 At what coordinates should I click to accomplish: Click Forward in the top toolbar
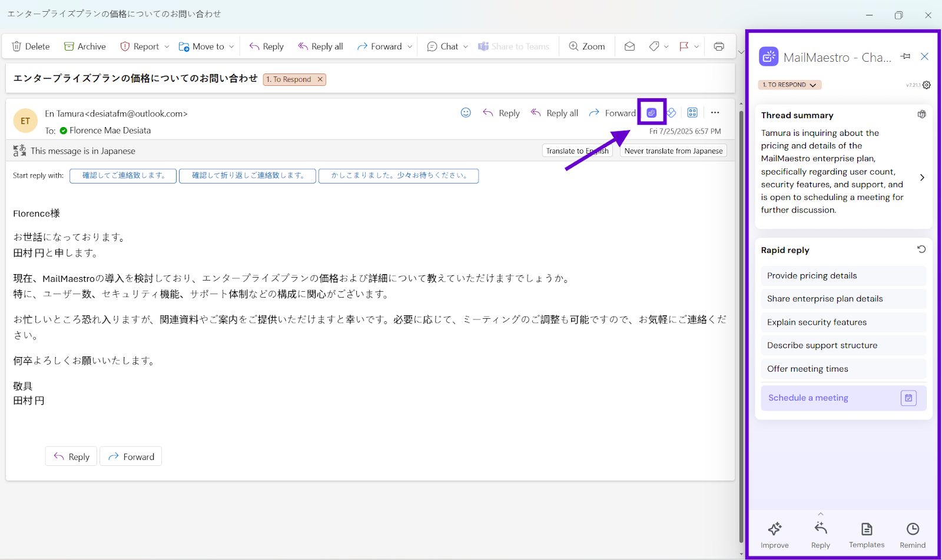click(380, 46)
